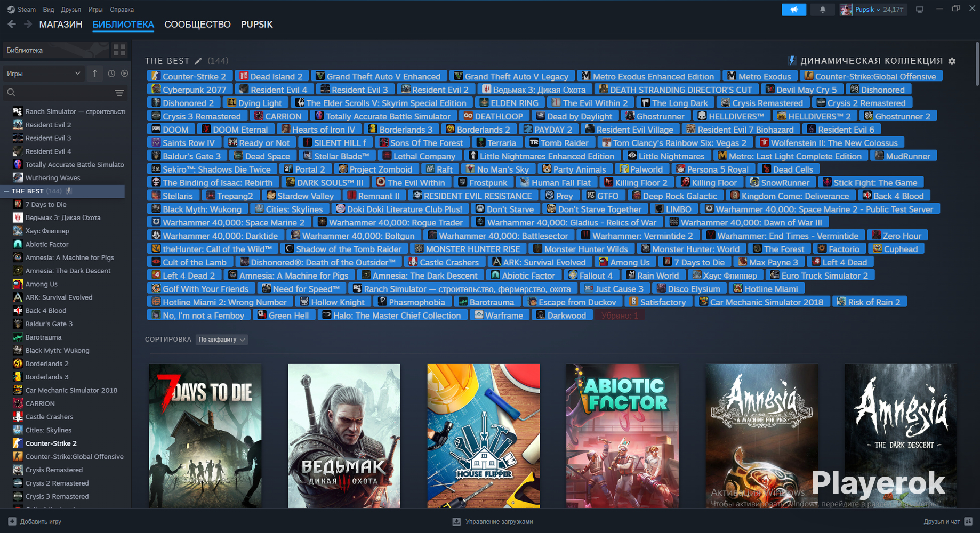Open the 7 Days to Die cover thumbnail
Image resolution: width=980 pixels, height=533 pixels.
click(x=205, y=436)
